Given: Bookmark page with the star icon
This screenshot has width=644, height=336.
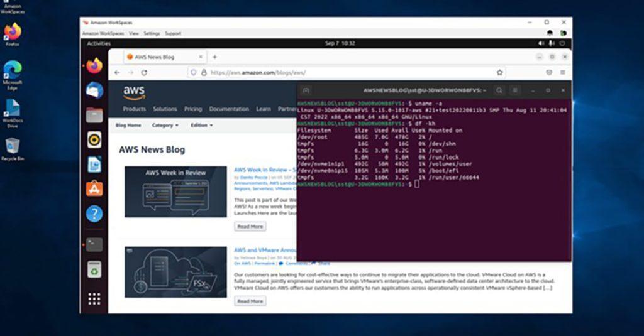Looking at the screenshot, I should pyautogui.click(x=499, y=73).
